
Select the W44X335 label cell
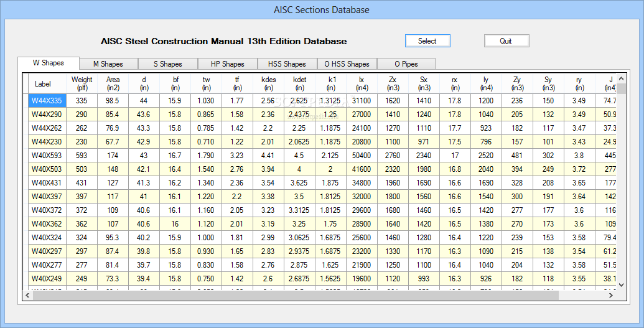47,101
